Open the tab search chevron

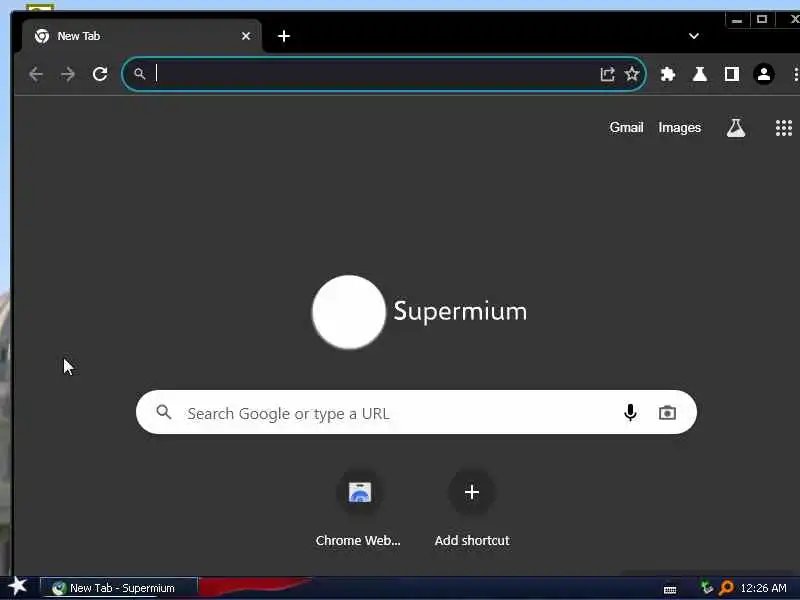pos(694,36)
